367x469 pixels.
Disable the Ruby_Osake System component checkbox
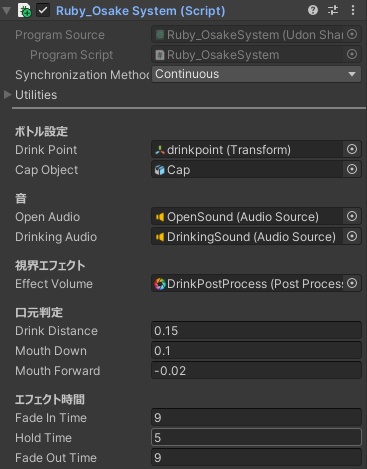[x=43, y=10]
